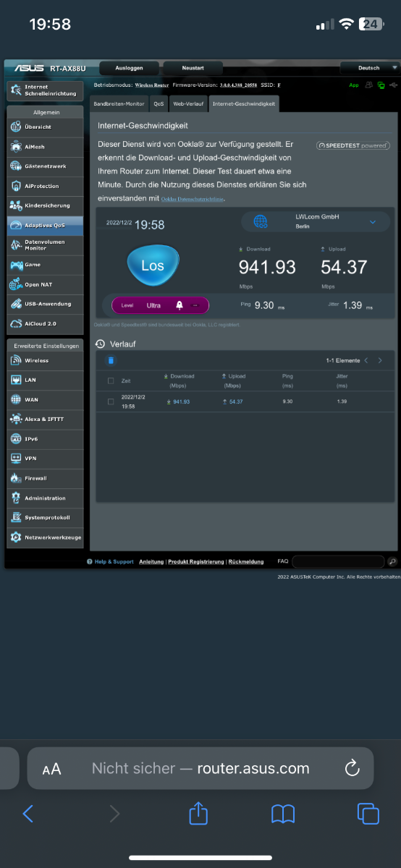
Task: Tap the AA reader text-size button
Action: click(51, 769)
